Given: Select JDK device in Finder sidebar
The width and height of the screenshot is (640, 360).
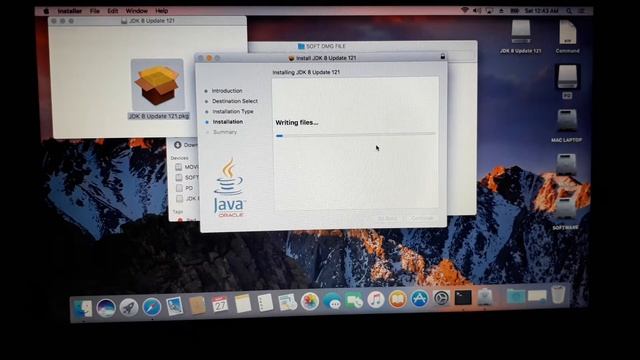Looking at the screenshot, I should pos(187,199).
